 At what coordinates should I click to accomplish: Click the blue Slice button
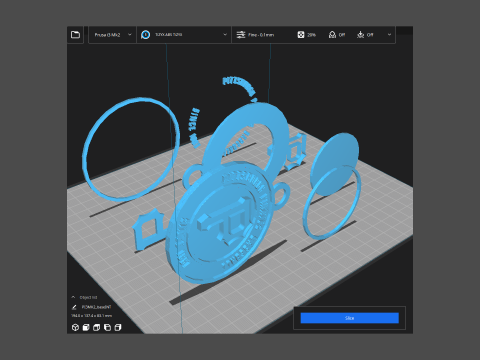[349, 318]
